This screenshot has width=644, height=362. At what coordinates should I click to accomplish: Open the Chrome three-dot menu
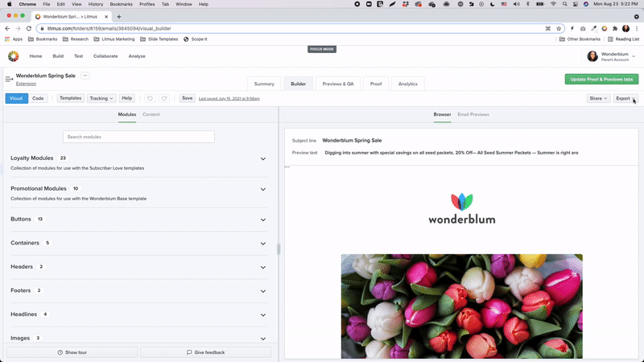tap(637, 28)
